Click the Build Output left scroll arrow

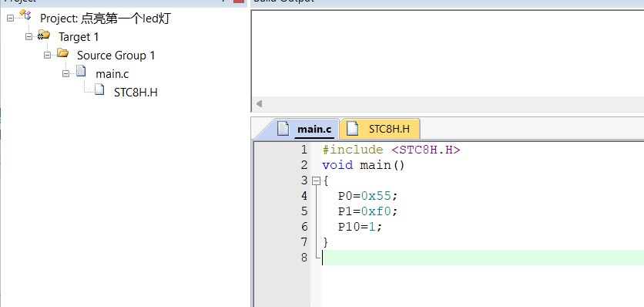click(x=259, y=103)
